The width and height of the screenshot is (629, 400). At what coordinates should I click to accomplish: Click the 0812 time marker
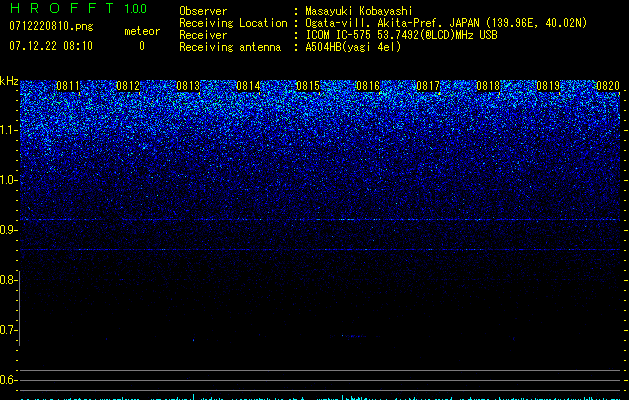pyautogui.click(x=128, y=86)
